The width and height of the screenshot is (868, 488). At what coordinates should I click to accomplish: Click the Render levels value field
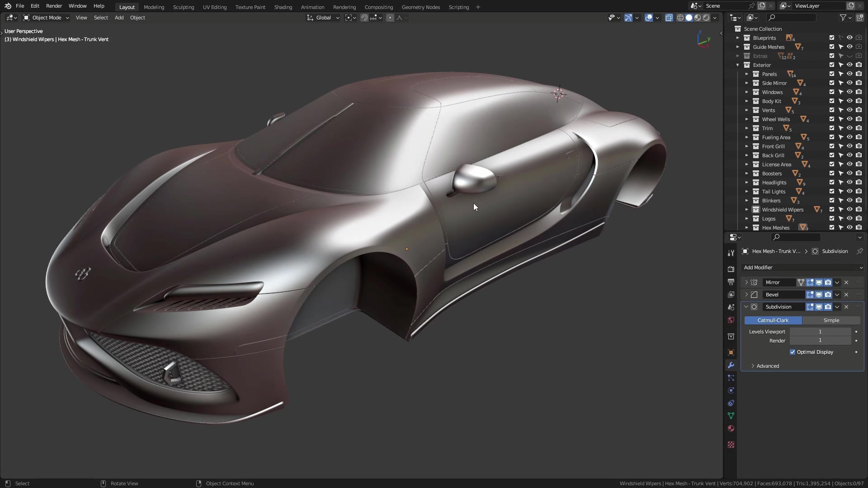[x=820, y=341]
